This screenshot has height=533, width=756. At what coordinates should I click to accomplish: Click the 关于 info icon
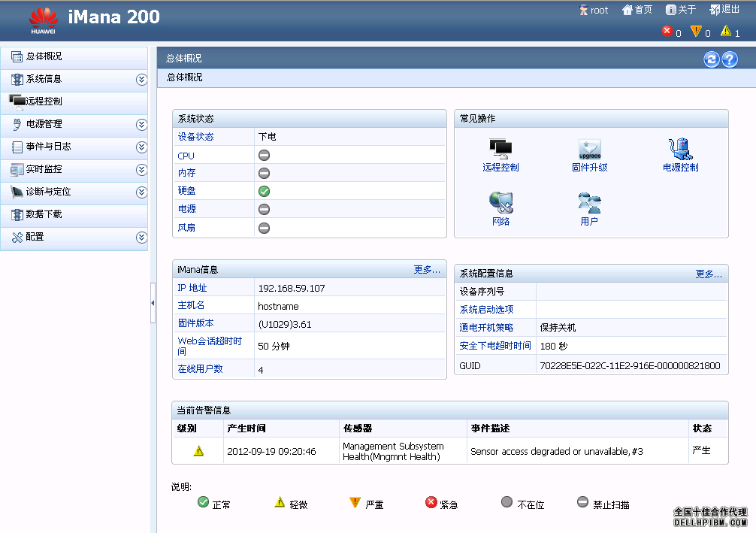(670, 10)
